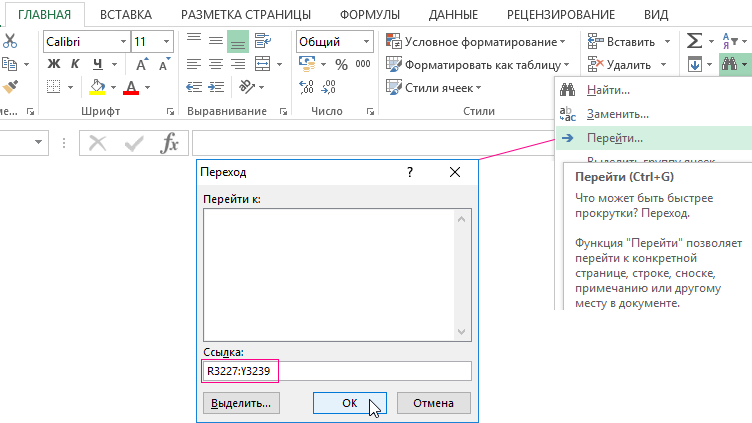Increase decimal places
This screenshot has width=752, height=423.
pyautogui.click(x=306, y=87)
